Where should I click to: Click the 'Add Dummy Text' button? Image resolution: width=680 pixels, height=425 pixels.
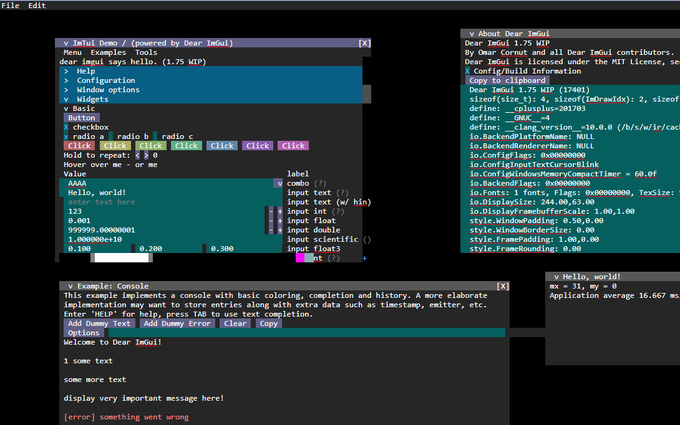coord(99,324)
